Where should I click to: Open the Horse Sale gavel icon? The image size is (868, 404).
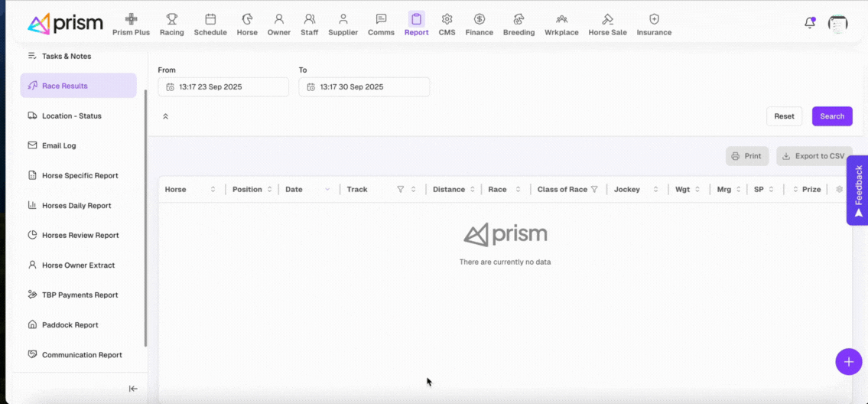pyautogui.click(x=607, y=19)
